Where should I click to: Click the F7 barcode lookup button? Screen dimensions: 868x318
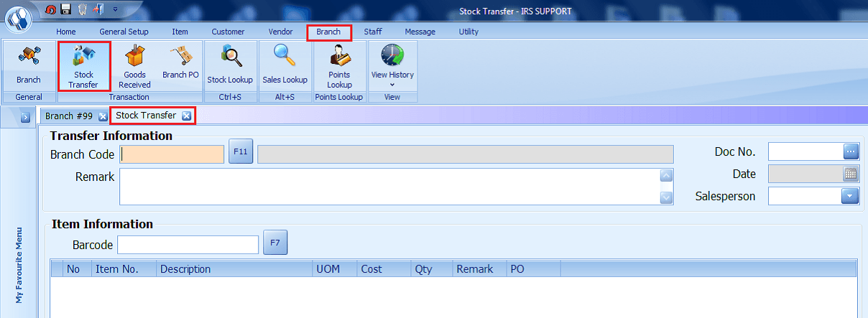point(275,243)
